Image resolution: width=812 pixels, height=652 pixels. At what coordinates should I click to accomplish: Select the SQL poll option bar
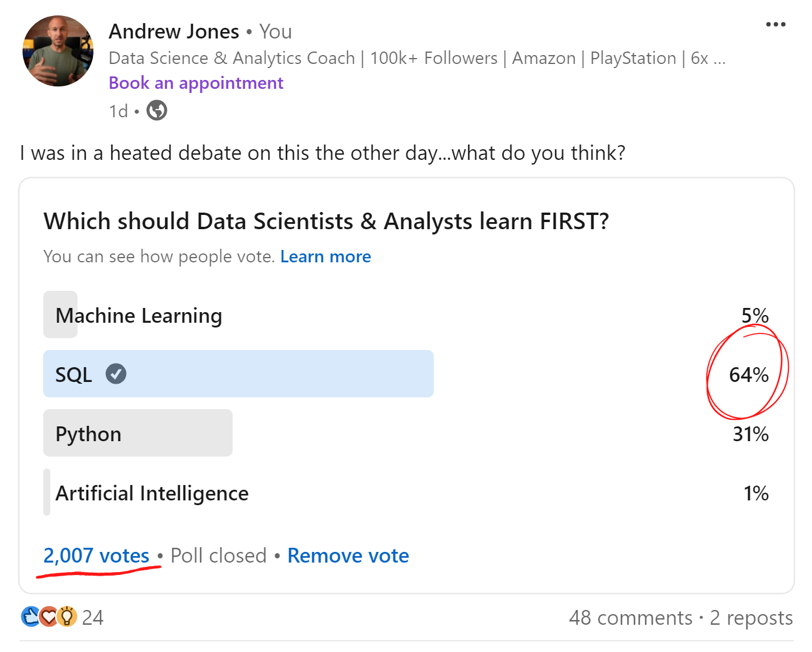[407, 374]
